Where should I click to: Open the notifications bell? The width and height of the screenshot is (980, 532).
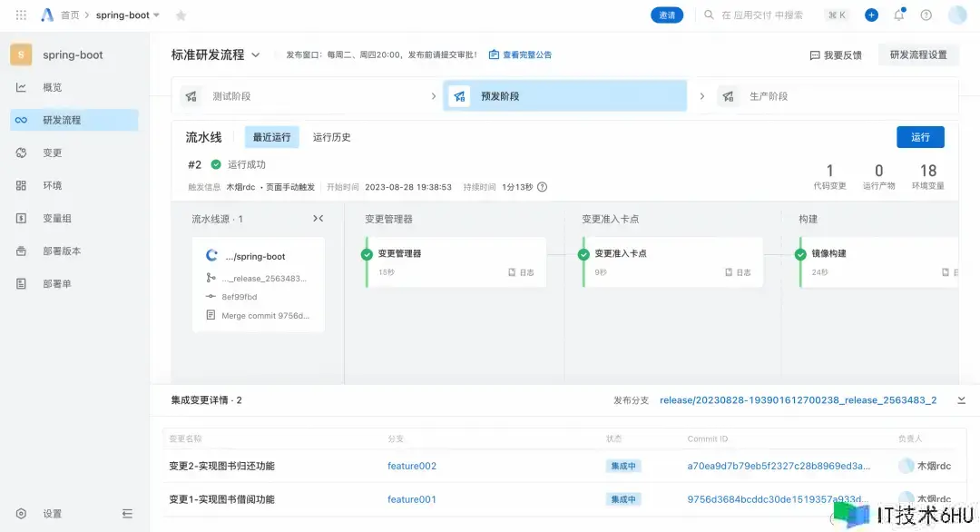pyautogui.click(x=898, y=15)
